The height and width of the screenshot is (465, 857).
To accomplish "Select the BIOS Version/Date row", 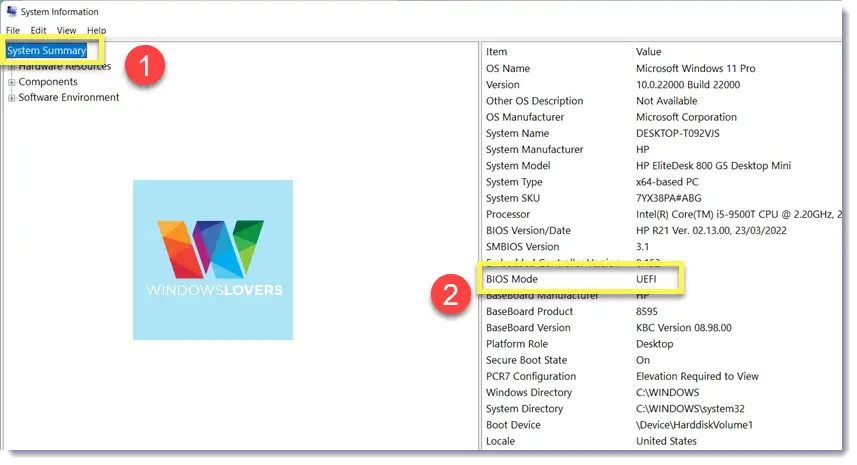I will [x=663, y=231].
